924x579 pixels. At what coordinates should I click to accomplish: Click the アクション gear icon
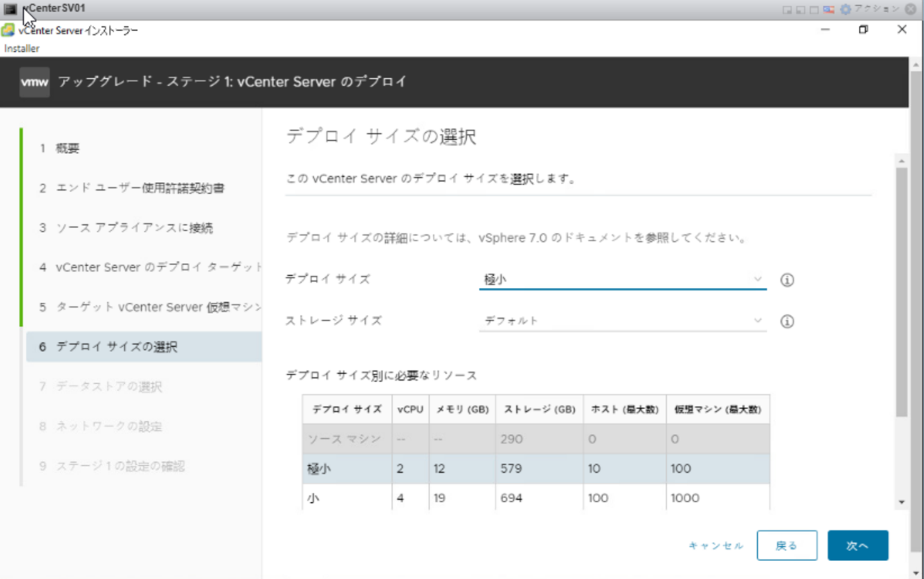(845, 9)
